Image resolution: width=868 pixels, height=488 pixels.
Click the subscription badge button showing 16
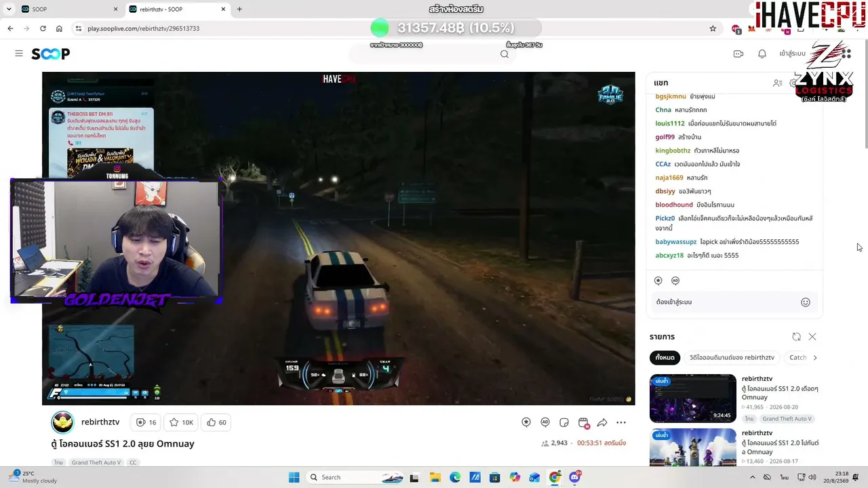pos(146,422)
